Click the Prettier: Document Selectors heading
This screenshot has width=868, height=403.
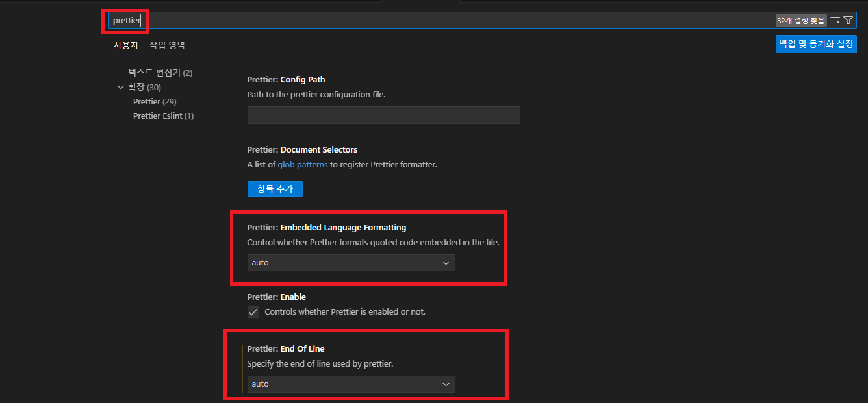tap(303, 150)
